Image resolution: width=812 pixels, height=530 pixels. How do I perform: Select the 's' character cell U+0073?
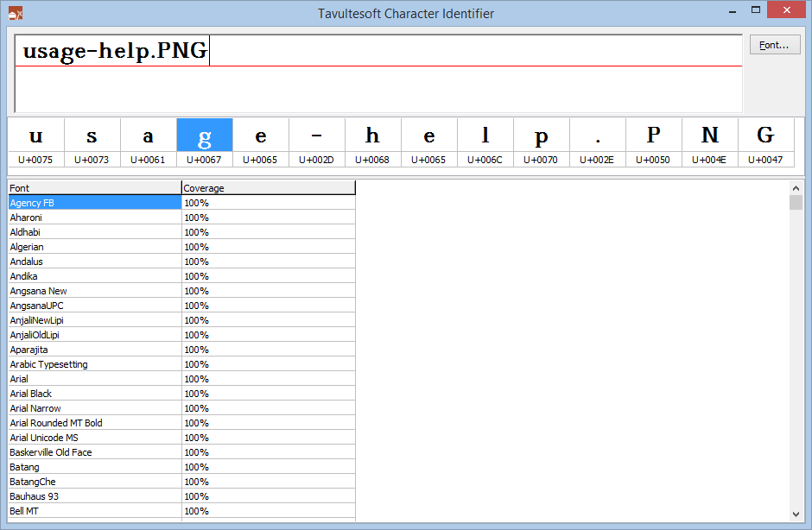92,142
